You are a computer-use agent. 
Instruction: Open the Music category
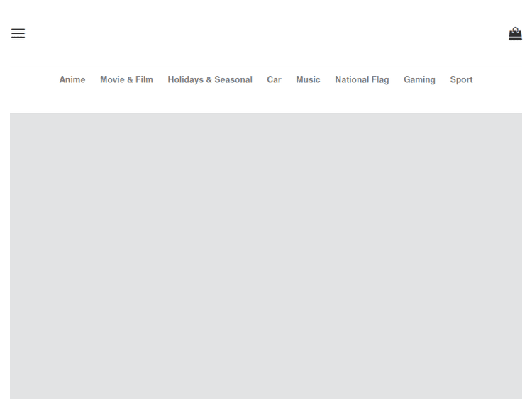pos(308,80)
